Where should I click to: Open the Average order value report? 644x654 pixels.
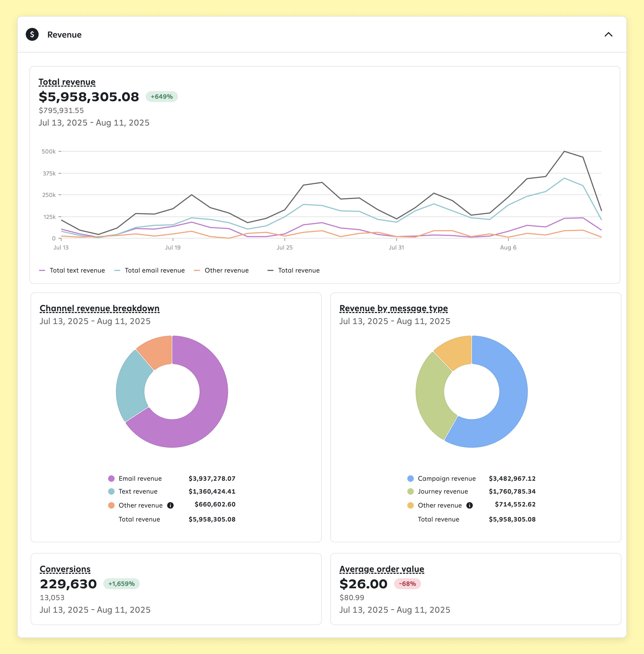(x=382, y=569)
